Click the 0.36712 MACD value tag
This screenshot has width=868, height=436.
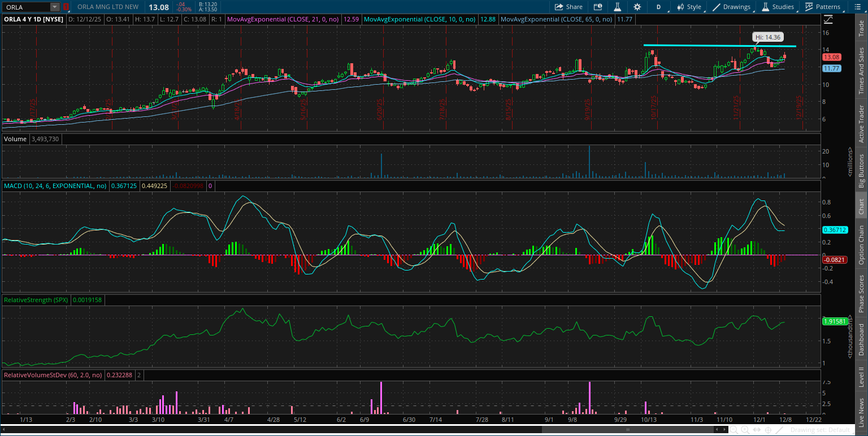pyautogui.click(x=835, y=230)
